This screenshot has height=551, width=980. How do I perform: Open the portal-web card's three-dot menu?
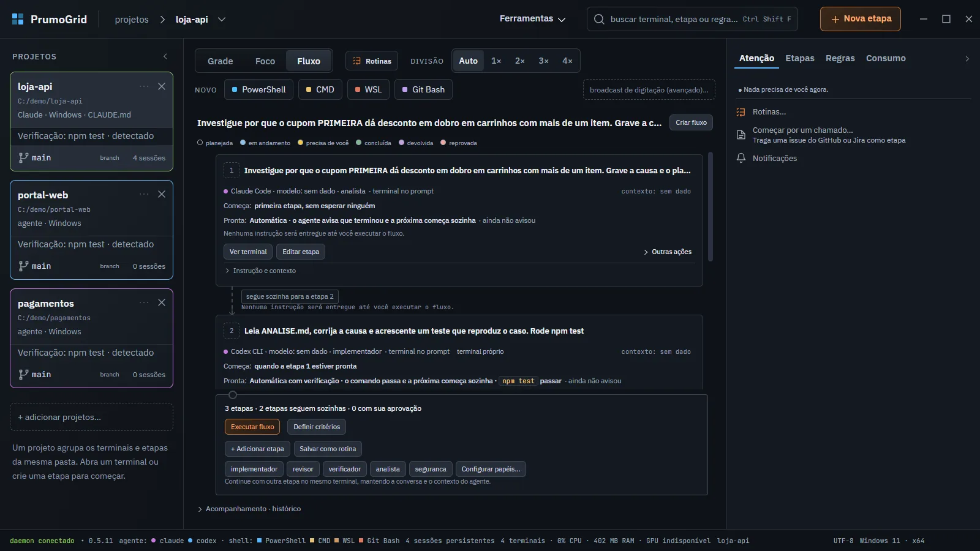[x=144, y=194]
